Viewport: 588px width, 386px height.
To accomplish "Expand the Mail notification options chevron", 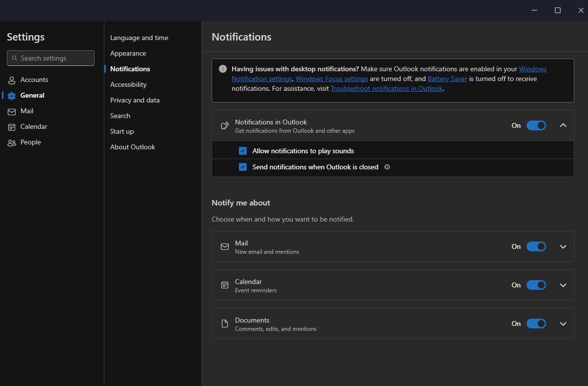I will (563, 246).
